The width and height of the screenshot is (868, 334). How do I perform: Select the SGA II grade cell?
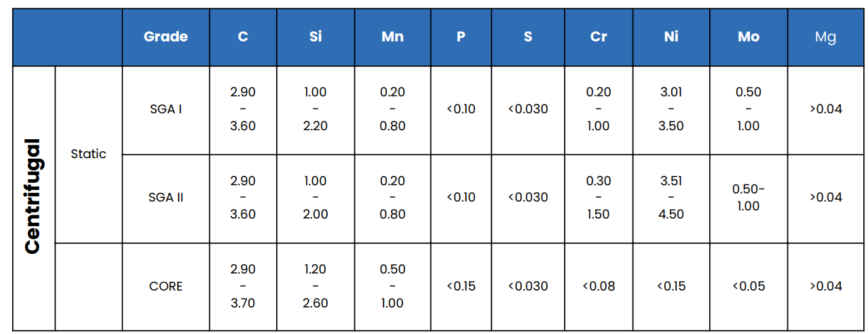[166, 198]
